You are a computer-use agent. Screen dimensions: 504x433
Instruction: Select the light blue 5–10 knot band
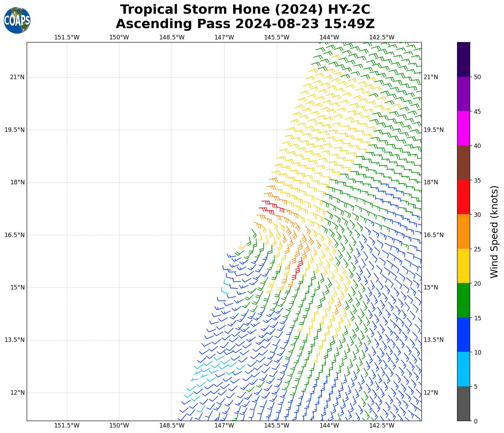464,369
